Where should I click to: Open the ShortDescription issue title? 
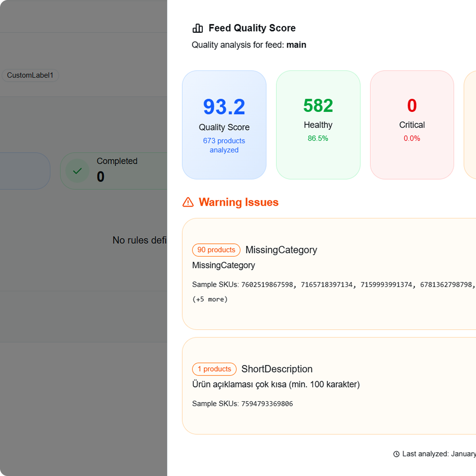[277, 369]
